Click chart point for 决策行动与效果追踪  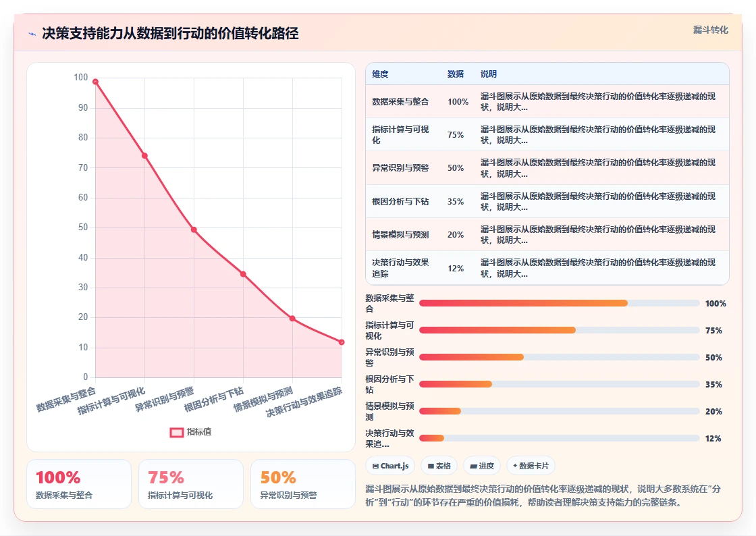(342, 342)
